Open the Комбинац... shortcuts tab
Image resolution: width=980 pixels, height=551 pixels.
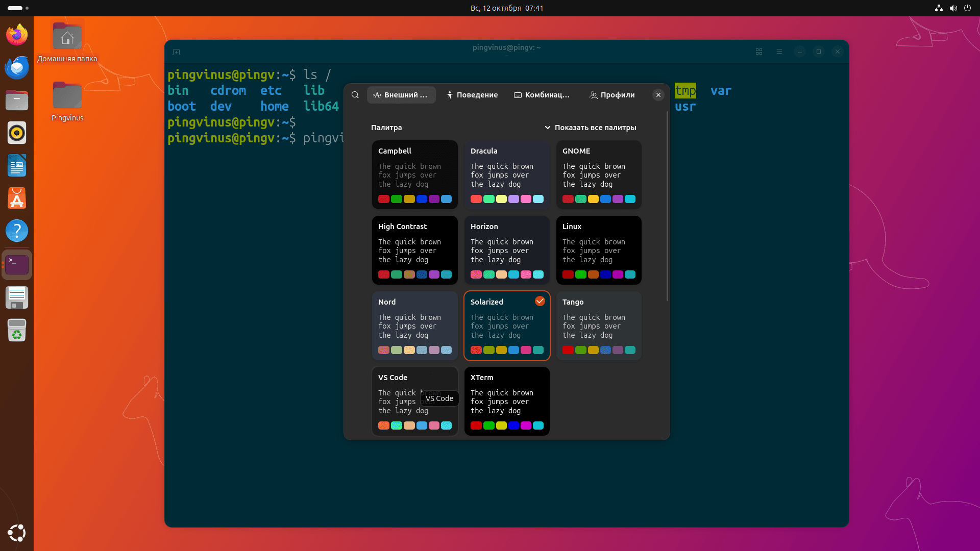pos(542,95)
